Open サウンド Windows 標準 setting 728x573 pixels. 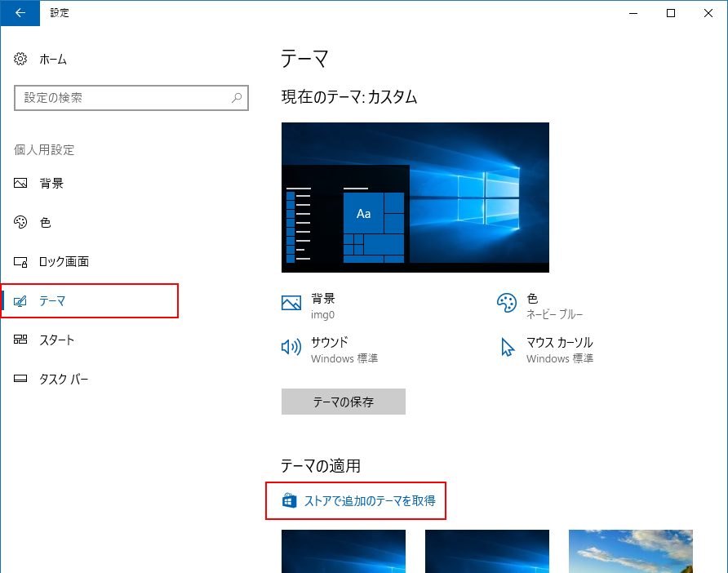pos(330,349)
